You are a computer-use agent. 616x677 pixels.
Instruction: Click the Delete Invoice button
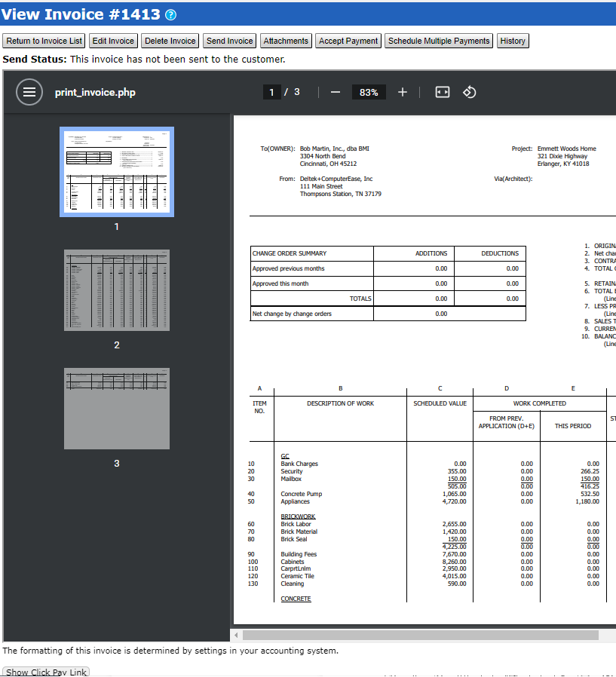(x=170, y=41)
